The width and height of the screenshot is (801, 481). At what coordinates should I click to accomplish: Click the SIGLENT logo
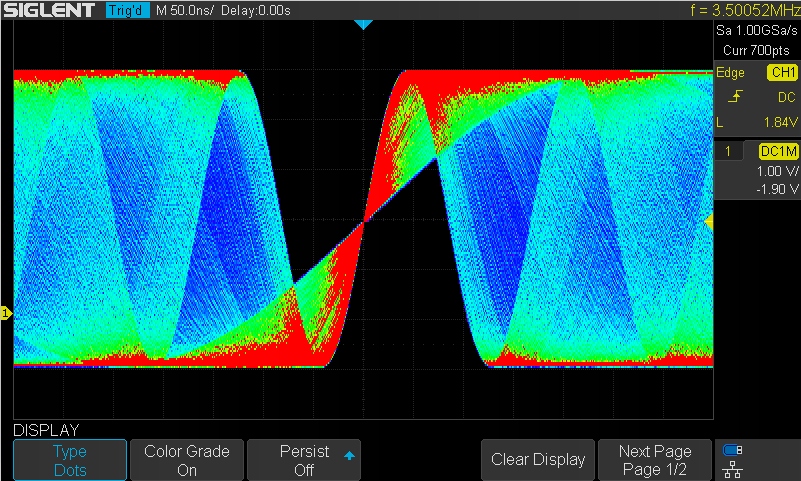tap(50, 11)
